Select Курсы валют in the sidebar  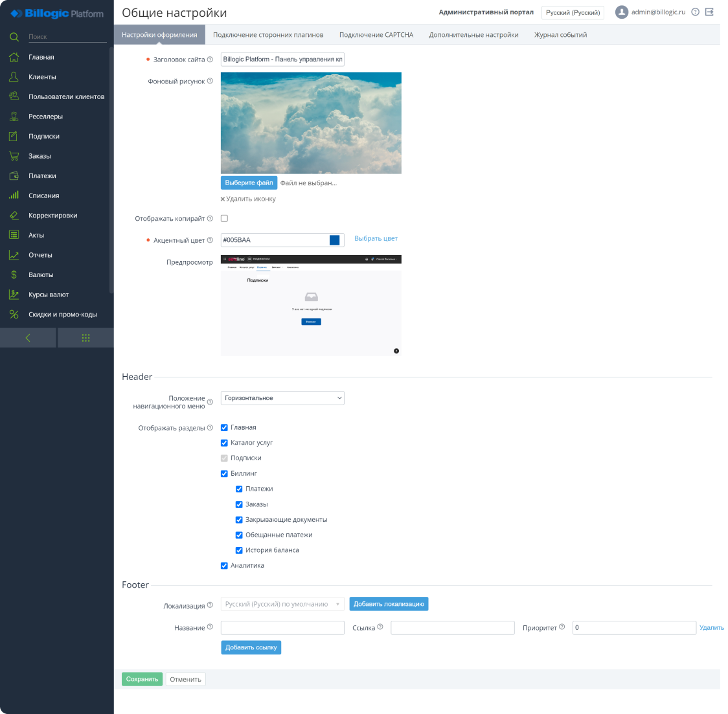point(44,295)
